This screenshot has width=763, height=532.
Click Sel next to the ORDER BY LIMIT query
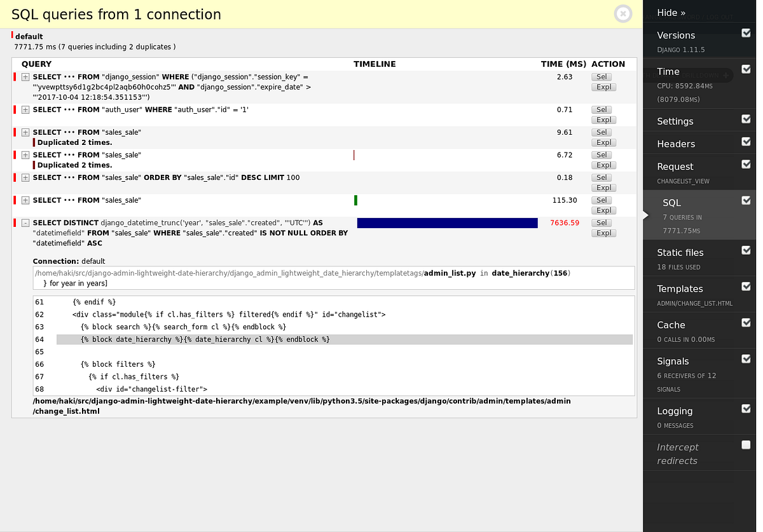click(601, 177)
